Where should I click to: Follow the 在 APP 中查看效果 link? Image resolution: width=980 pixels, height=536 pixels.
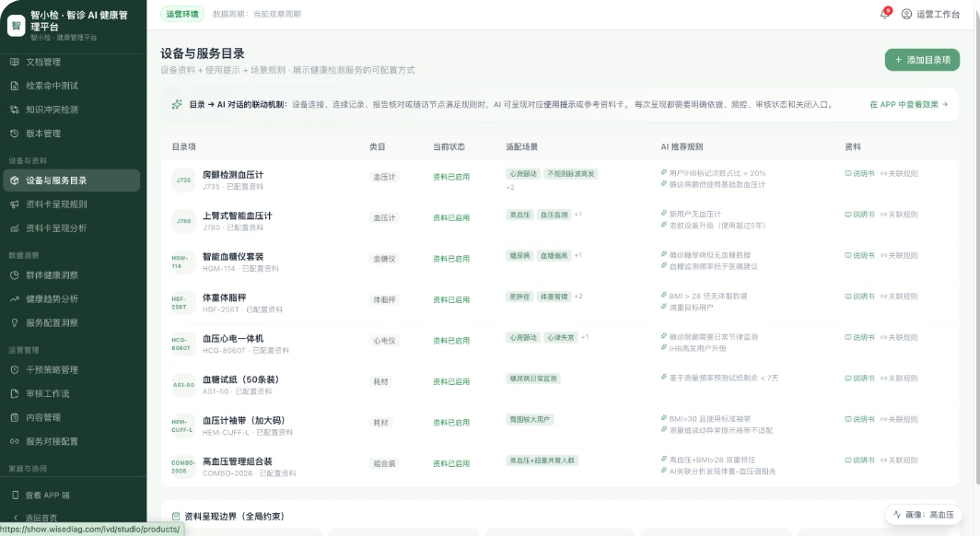(909, 104)
